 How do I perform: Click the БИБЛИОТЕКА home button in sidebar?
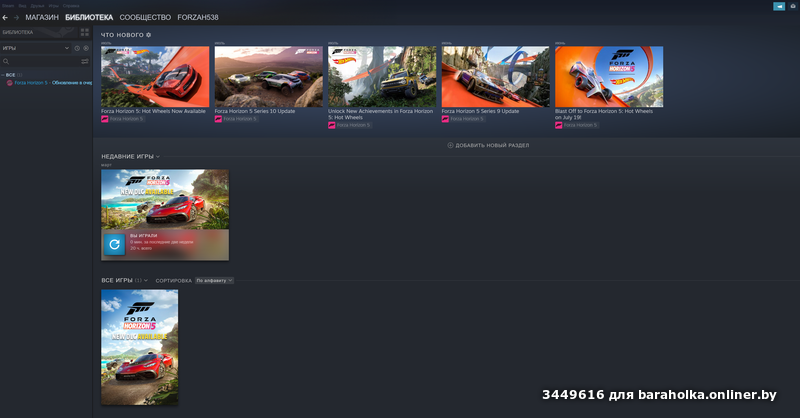(37, 32)
